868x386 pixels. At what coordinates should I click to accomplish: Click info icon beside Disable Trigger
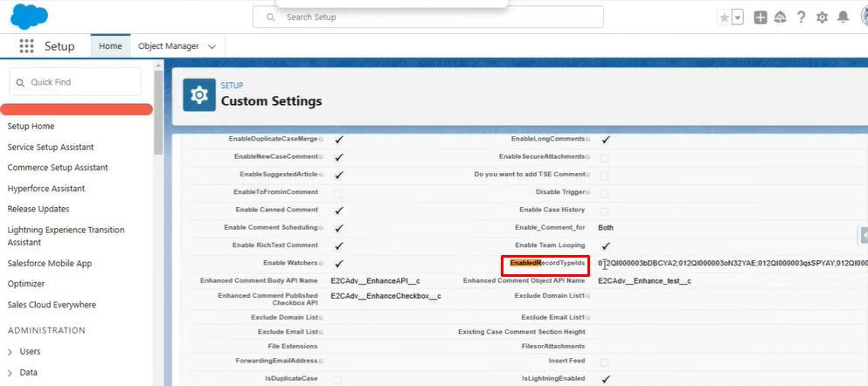click(588, 192)
